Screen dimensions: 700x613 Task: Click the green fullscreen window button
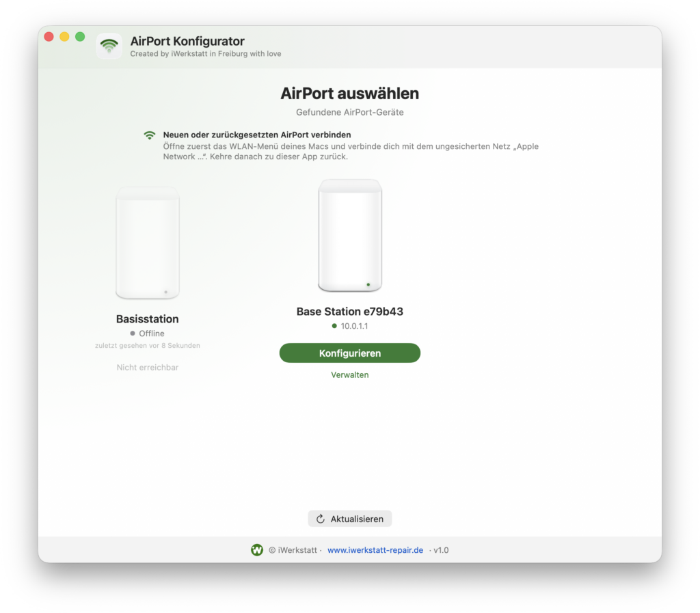(x=81, y=37)
